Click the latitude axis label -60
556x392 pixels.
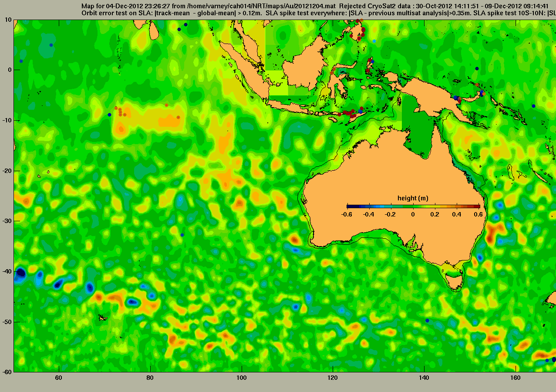pos(7,372)
